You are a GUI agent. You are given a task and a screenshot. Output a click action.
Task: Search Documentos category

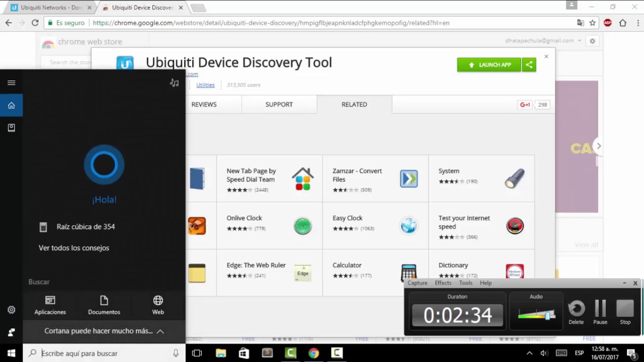click(104, 305)
